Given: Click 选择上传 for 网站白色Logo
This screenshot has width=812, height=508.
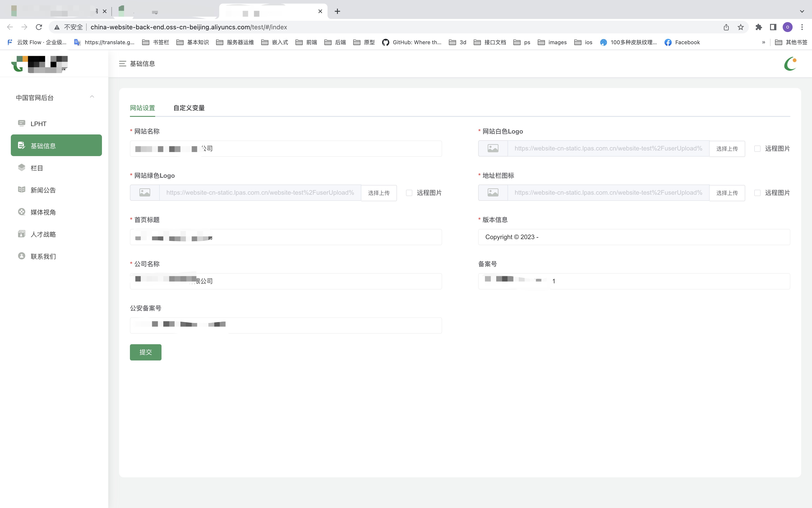Looking at the screenshot, I should 727,148.
